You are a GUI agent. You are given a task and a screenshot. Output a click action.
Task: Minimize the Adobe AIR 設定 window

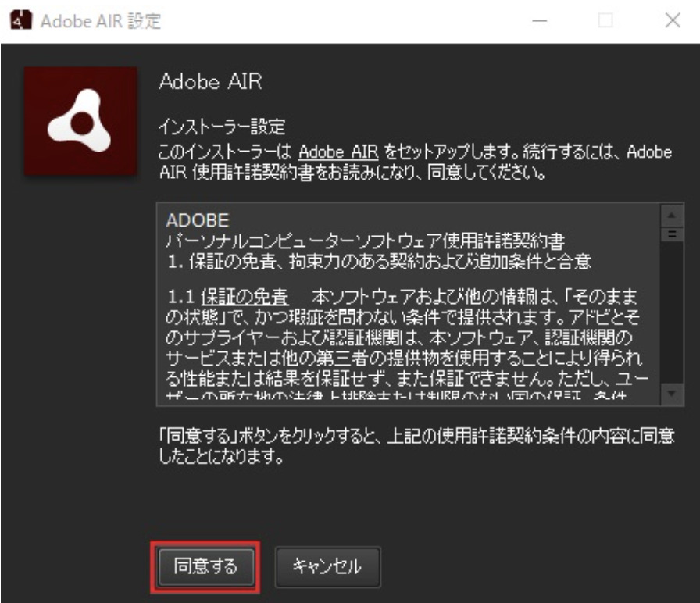(539, 20)
